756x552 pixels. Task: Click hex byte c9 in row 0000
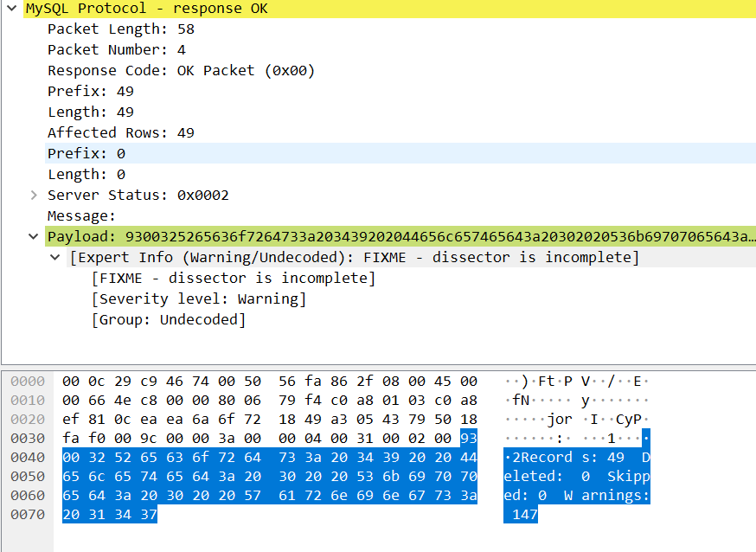pos(149,382)
